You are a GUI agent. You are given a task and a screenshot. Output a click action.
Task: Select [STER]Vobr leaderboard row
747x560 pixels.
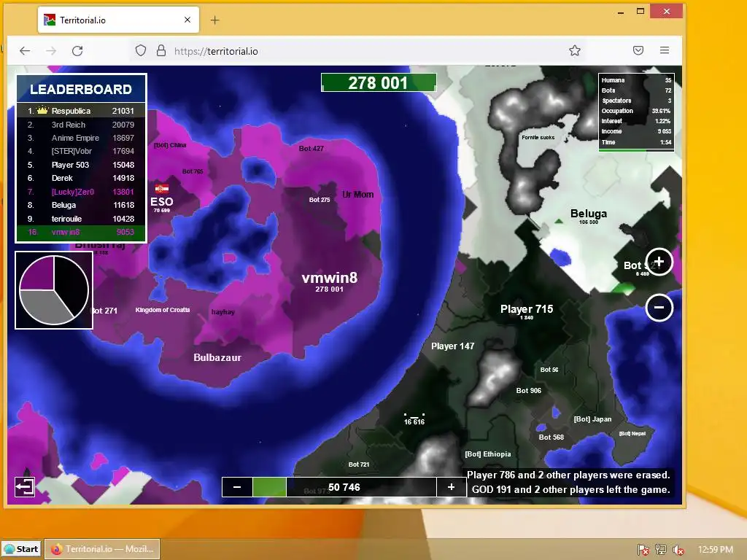coord(81,152)
